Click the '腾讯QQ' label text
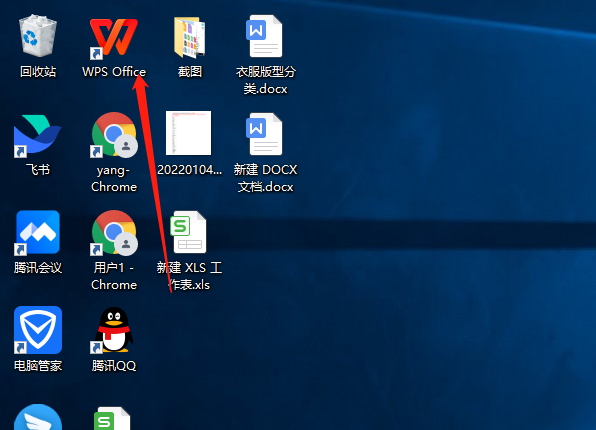Screen dimensions: 596x430 (x=114, y=366)
